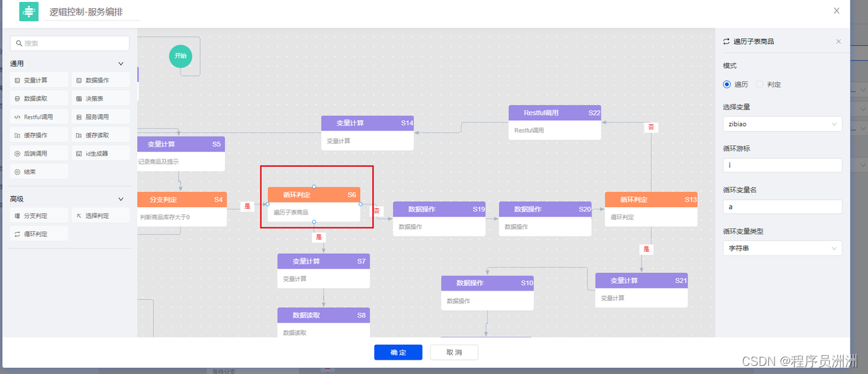868x374 pixels.
Task: Select the 后端调用 palette item
Action: coord(39,153)
